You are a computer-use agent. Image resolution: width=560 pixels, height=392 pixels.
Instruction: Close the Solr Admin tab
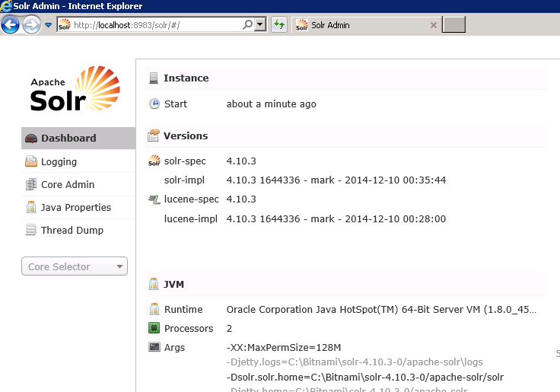[433, 25]
